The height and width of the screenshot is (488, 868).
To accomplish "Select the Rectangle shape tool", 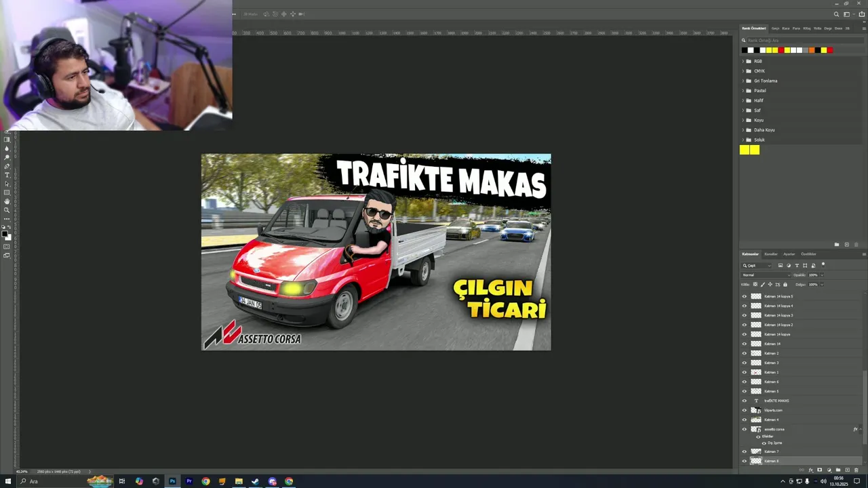I will point(7,192).
